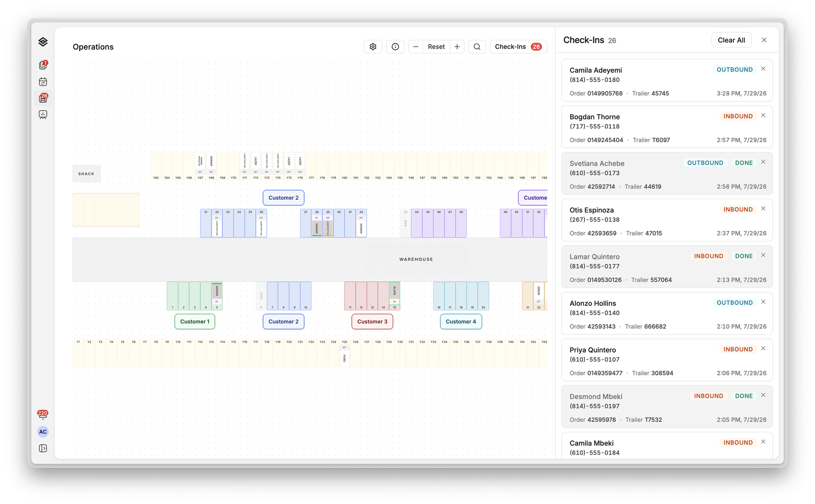The image size is (815, 504).
Task: Open the settings gear in Operations toolbar
Action: point(373,47)
